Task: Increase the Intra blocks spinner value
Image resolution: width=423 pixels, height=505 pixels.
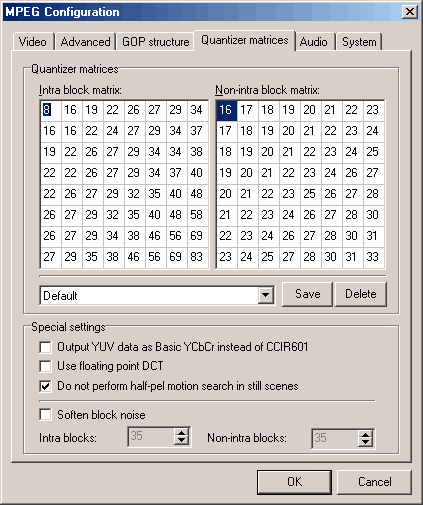Action: click(181, 433)
